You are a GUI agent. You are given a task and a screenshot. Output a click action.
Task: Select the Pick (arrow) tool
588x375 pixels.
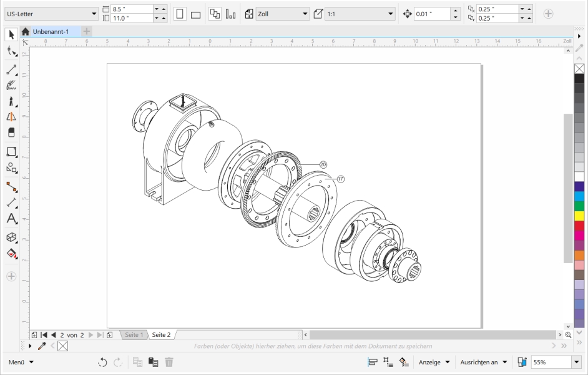click(10, 34)
